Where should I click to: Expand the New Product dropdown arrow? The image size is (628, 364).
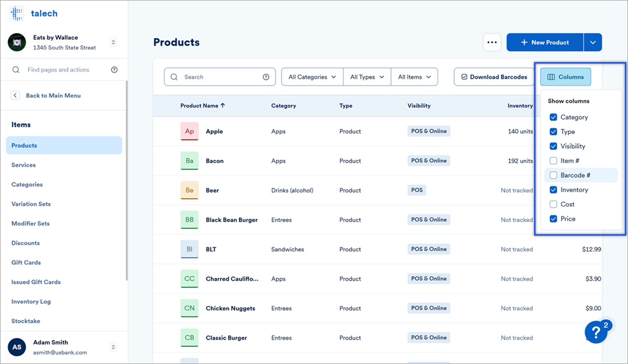tap(593, 42)
